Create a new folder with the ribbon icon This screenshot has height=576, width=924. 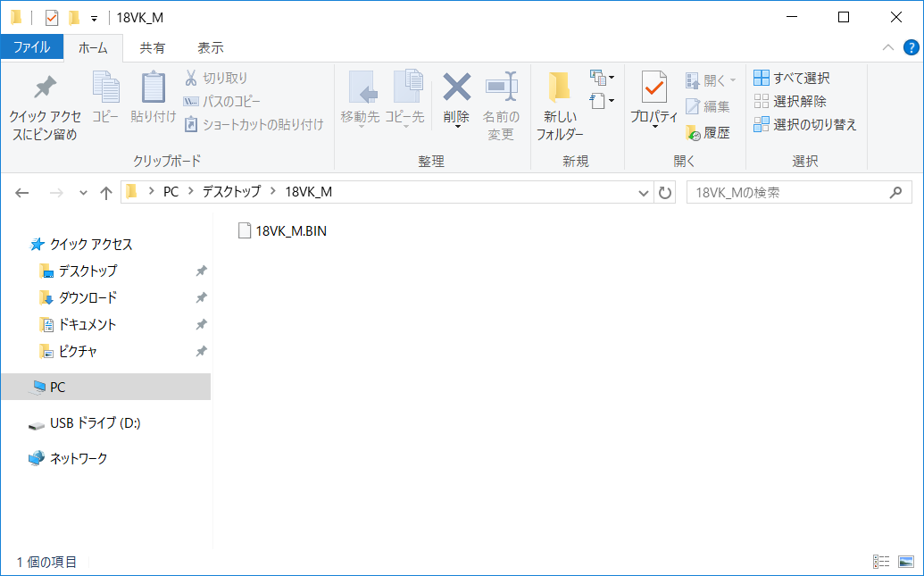coord(560,89)
